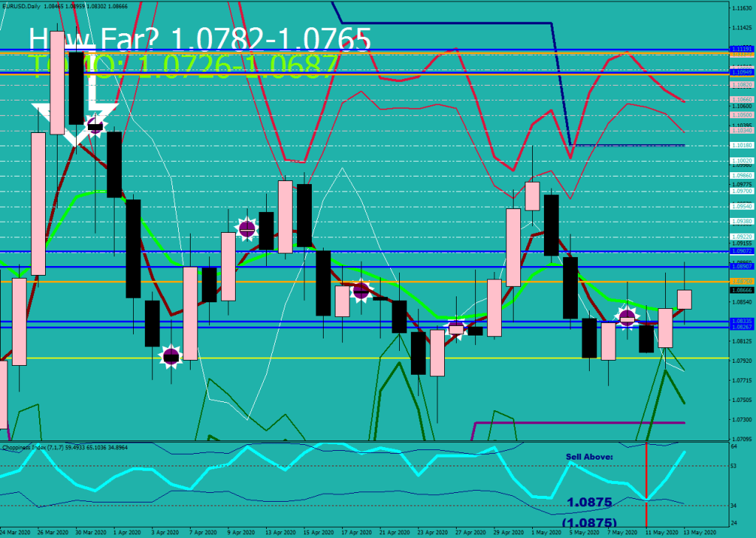The width and height of the screenshot is (756, 538).
Task: Click the purple marker near the 7 May candle
Action: pos(627,318)
